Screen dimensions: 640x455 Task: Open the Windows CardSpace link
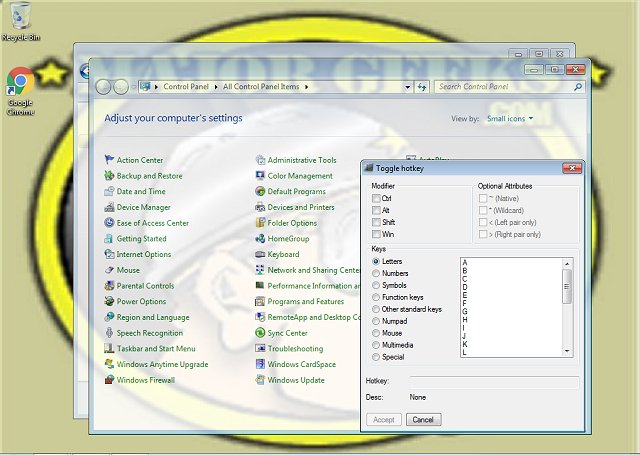tap(302, 364)
